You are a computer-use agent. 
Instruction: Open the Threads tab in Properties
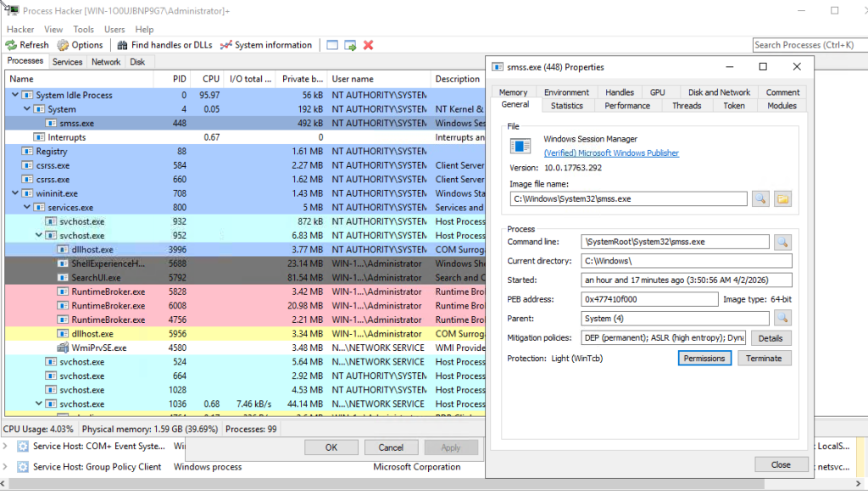(x=686, y=106)
